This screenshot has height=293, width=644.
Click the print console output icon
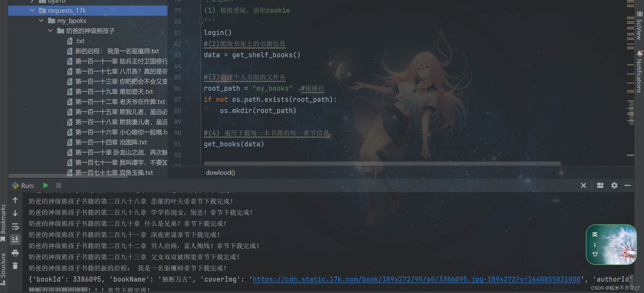(x=15, y=253)
